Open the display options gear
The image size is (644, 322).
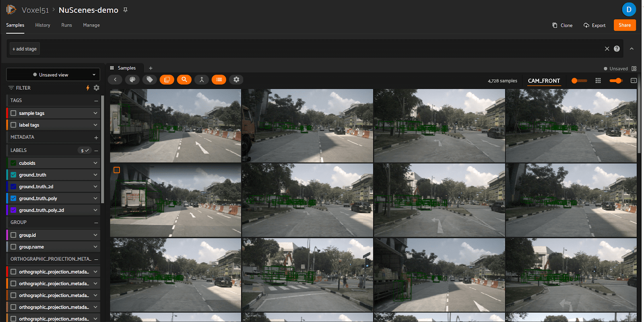pos(236,80)
